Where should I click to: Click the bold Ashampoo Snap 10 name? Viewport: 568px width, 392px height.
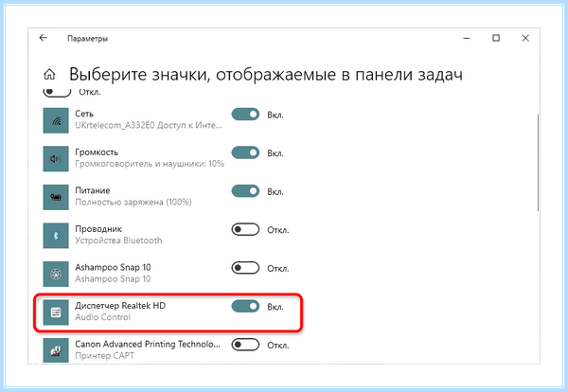tap(113, 267)
